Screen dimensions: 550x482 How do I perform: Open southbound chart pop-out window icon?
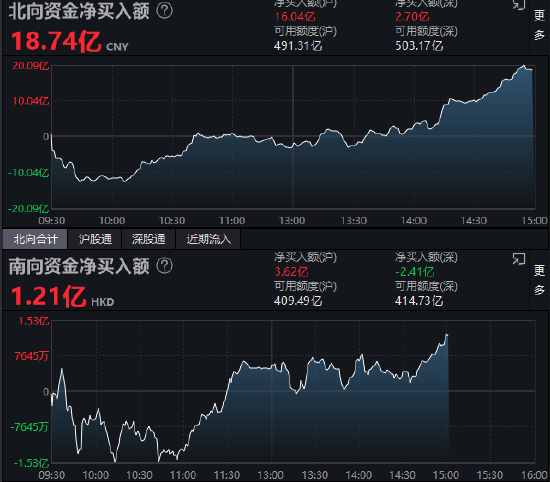click(x=519, y=259)
